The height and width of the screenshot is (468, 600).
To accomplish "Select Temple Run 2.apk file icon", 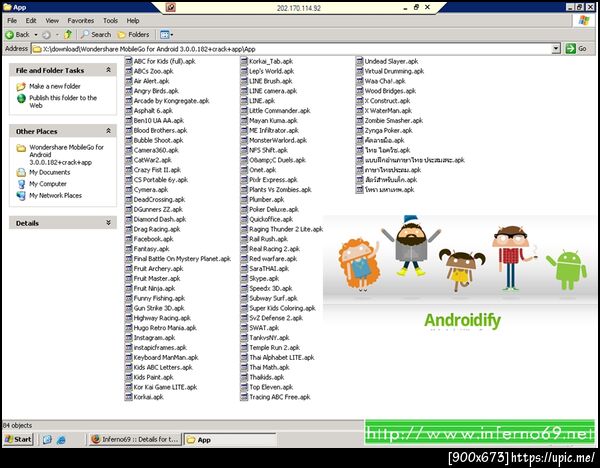I will [244, 347].
